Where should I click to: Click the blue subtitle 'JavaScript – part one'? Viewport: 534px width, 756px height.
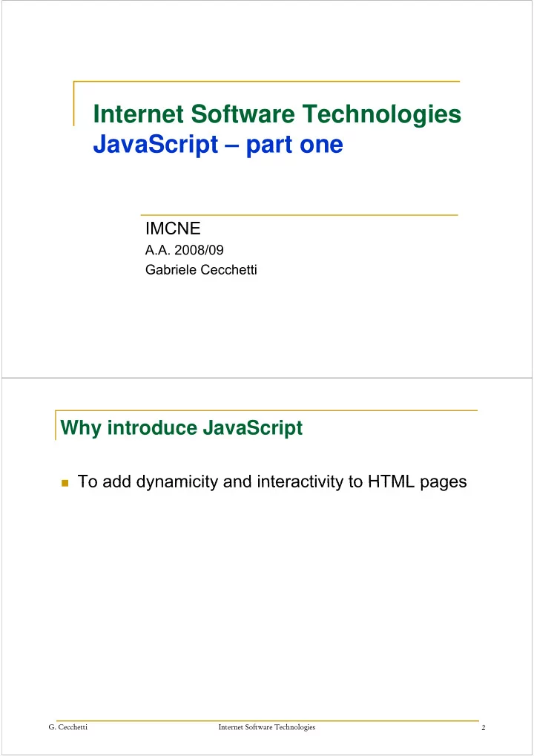218,145
